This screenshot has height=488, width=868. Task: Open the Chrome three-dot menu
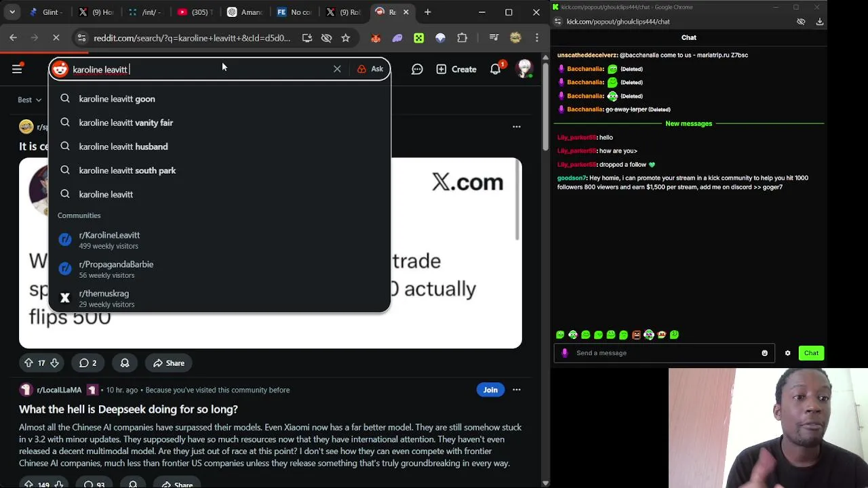(x=537, y=38)
